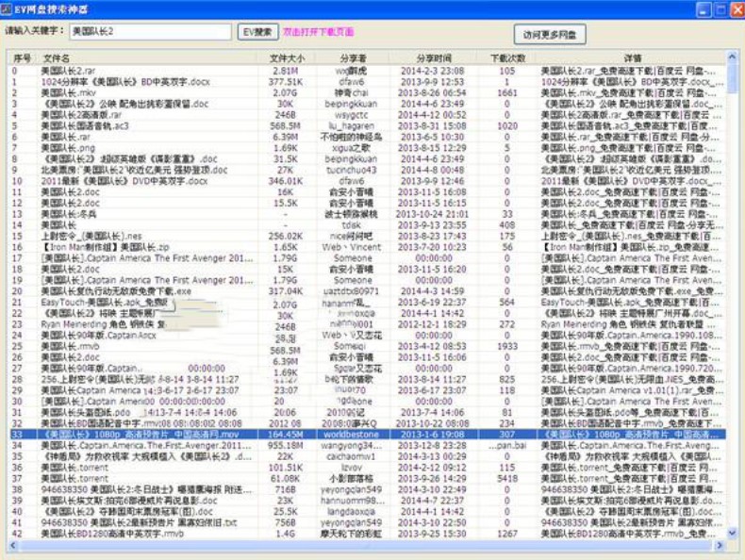745x560 pixels.
Task: Click details cell for row 21 EasyTouch apk
Action: pos(630,302)
